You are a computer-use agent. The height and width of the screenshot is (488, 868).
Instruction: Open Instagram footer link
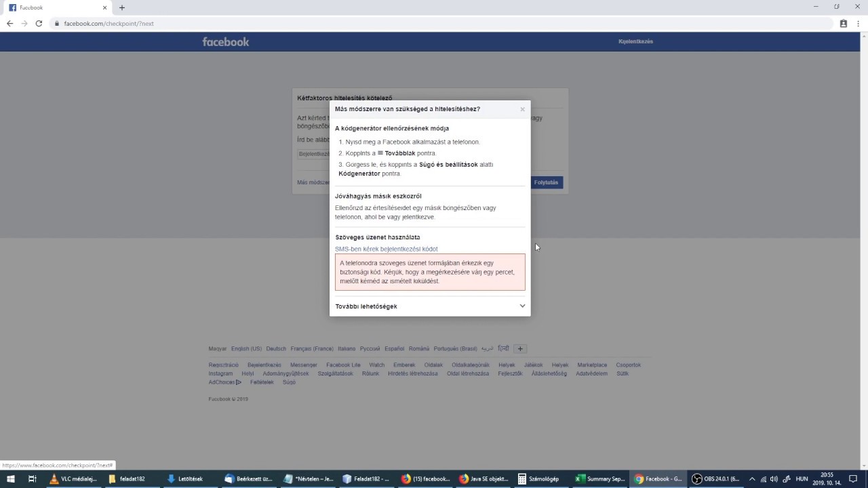(220, 373)
